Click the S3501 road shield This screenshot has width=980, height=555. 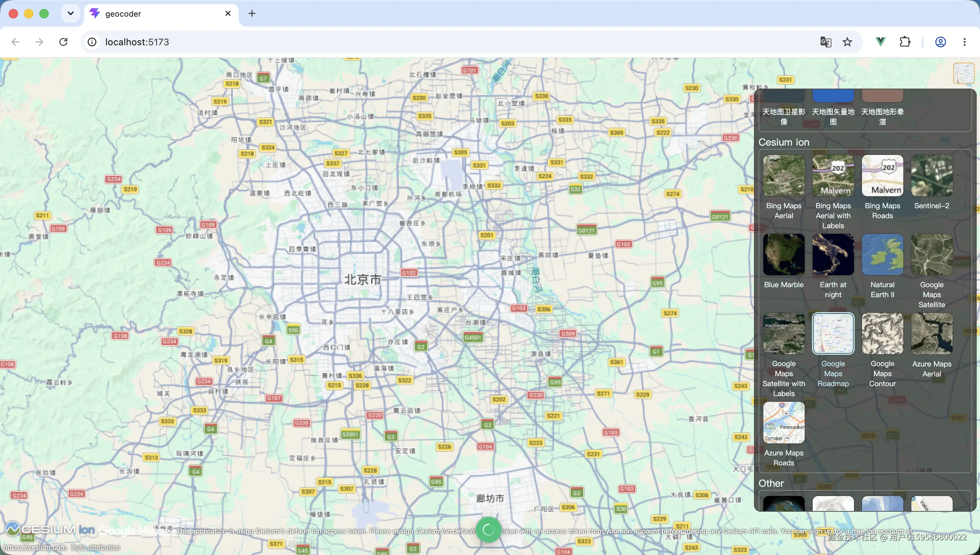(x=350, y=434)
